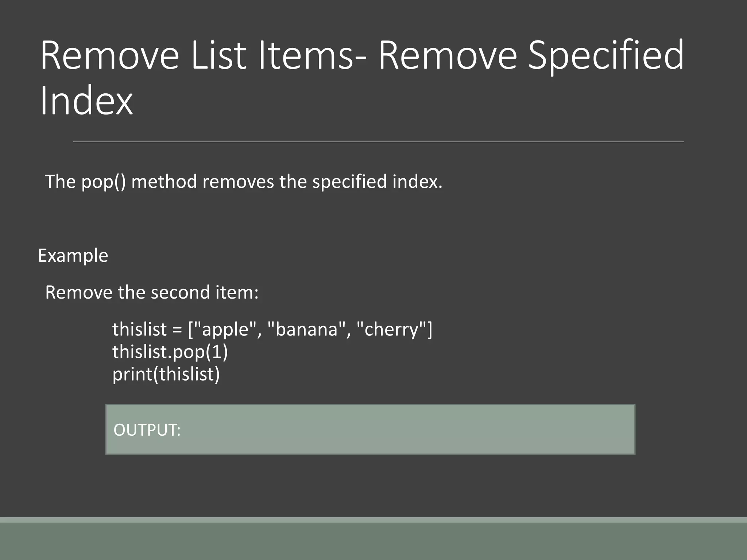Click the words "specified index." in the description
747x560 pixels.
(377, 182)
